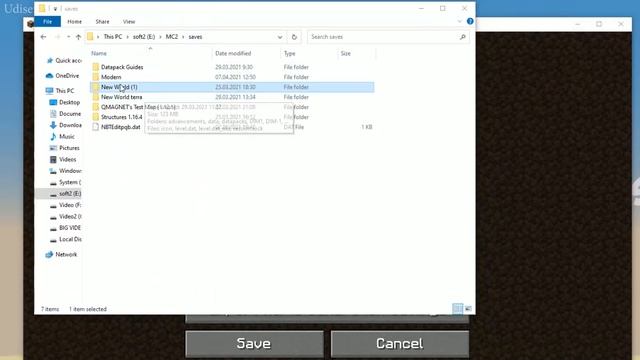This screenshot has width=640, height=360.
Task: Click the Network icon in sidebar
Action: click(49, 254)
